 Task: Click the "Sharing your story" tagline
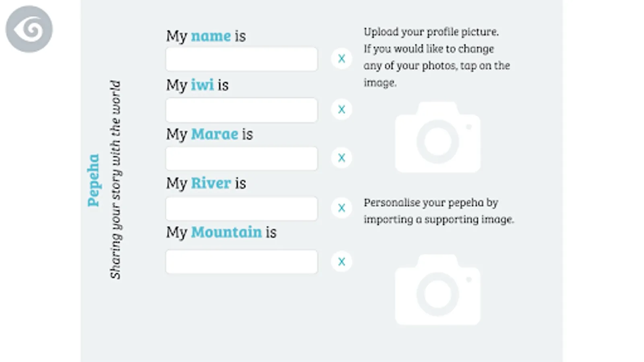pos(116,180)
